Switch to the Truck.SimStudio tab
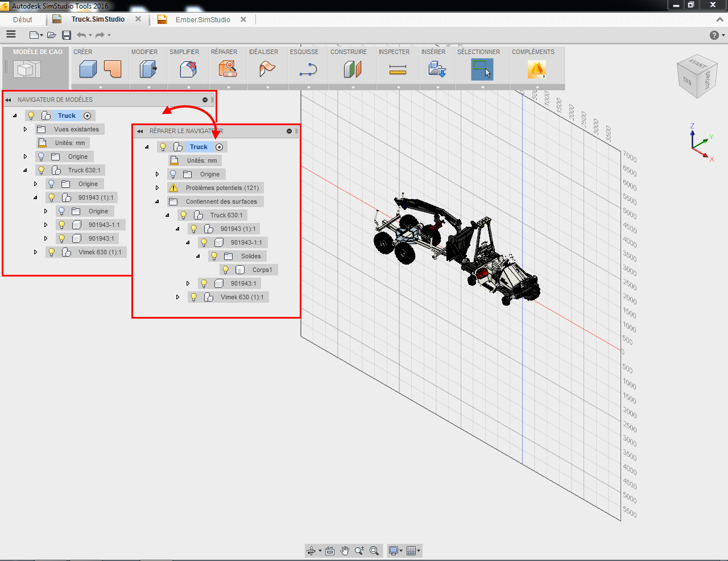The image size is (728, 561). pyautogui.click(x=98, y=19)
